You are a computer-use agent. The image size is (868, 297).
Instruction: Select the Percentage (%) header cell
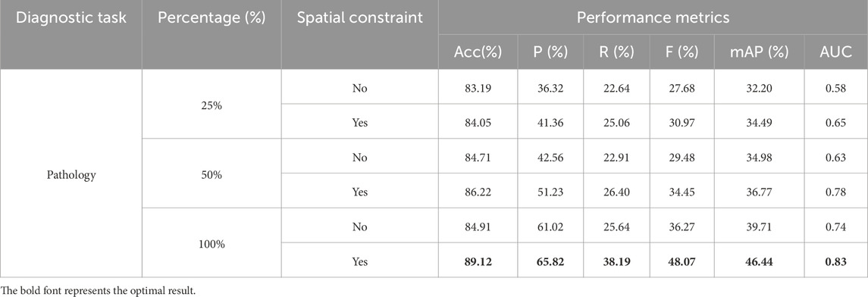tap(212, 17)
